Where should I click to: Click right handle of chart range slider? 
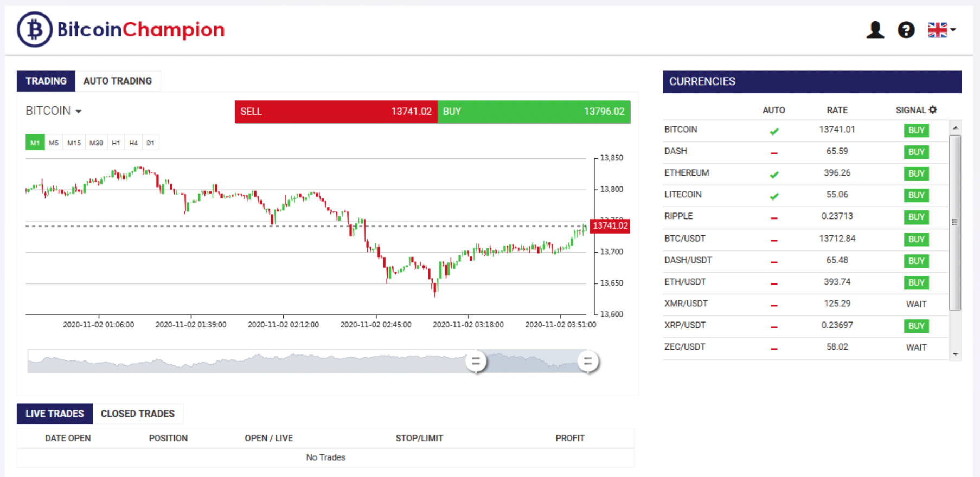[x=588, y=362]
